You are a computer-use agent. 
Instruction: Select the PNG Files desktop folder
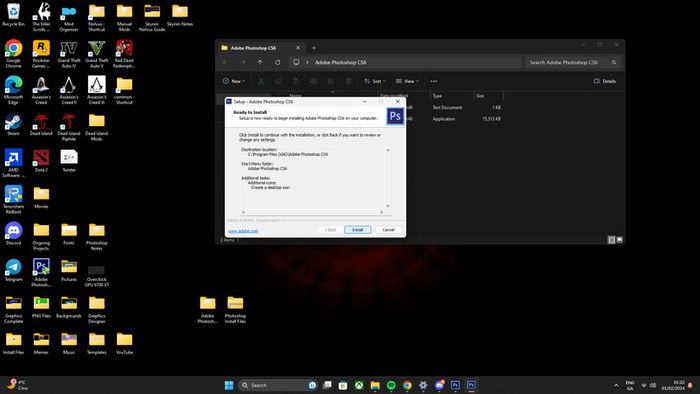41,307
